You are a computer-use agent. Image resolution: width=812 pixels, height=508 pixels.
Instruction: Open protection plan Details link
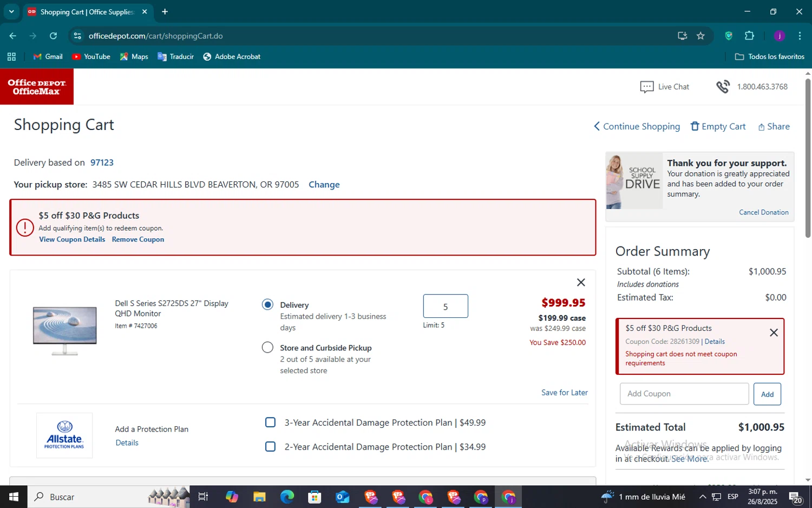click(x=127, y=442)
